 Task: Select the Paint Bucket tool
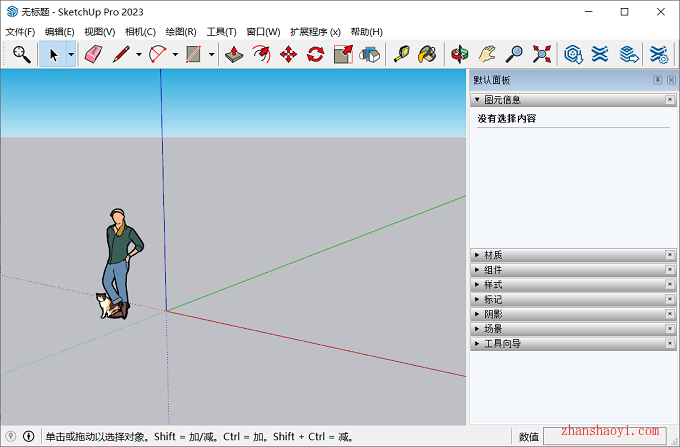click(427, 54)
